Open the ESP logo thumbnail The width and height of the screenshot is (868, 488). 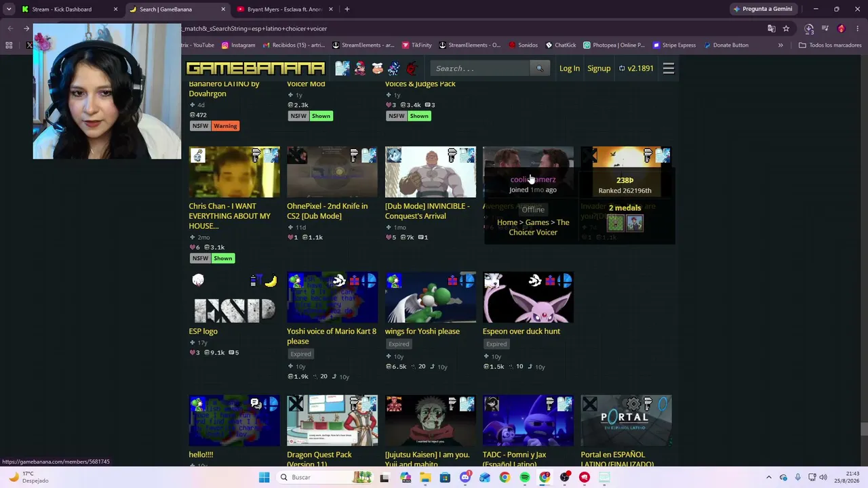234,298
